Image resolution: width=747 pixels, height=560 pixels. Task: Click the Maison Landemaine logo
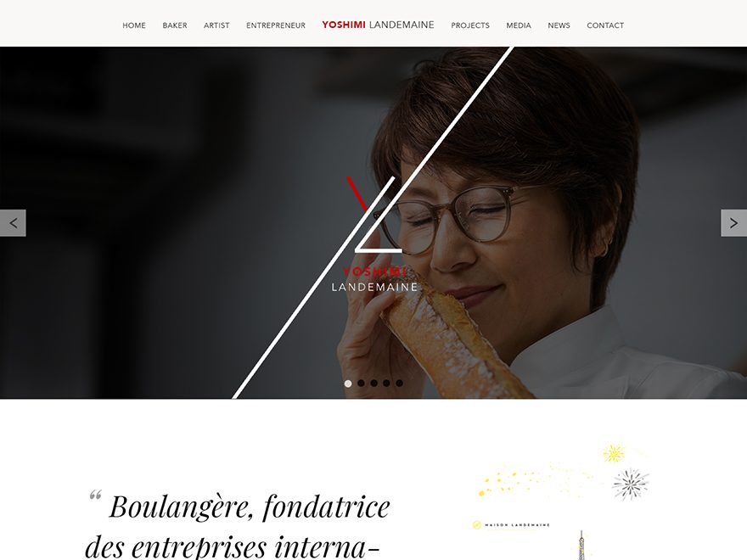coord(511,524)
